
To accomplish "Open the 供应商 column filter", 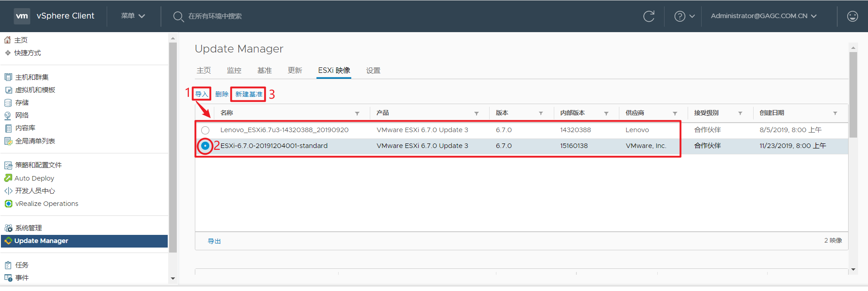I will coord(675,113).
